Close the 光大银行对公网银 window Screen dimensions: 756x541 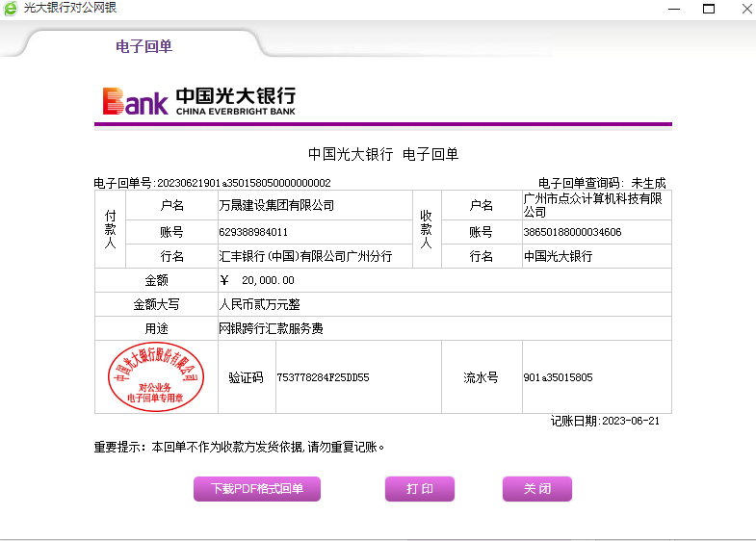[x=746, y=9]
